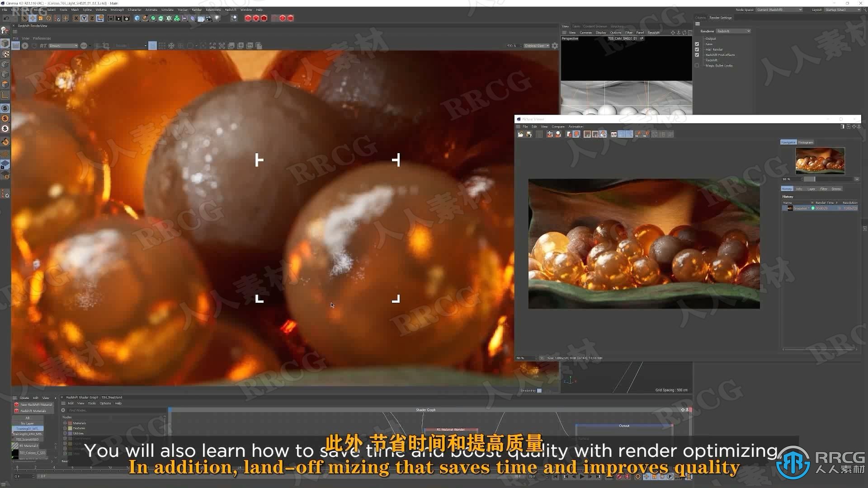Click the Spline Pen icon
The image size is (868, 488).
pyautogui.click(x=145, y=19)
